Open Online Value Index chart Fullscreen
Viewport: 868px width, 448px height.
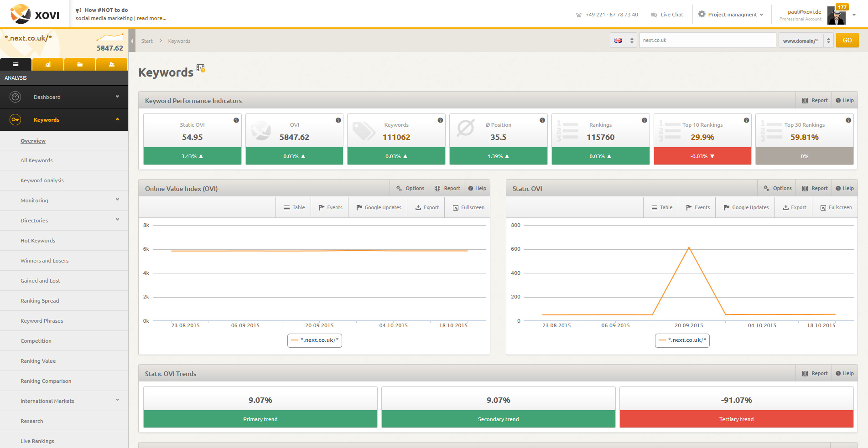tap(468, 207)
